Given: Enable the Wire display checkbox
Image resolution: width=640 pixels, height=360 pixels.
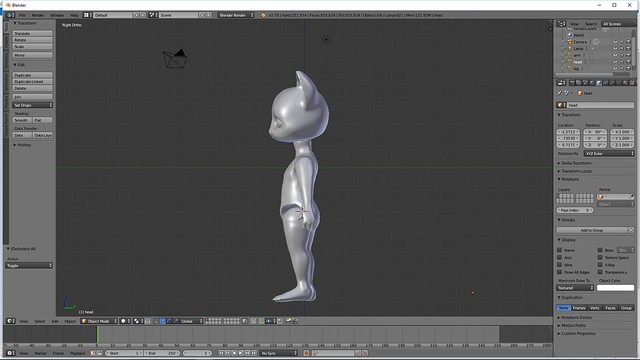Looking at the screenshot, I should [x=560, y=264].
